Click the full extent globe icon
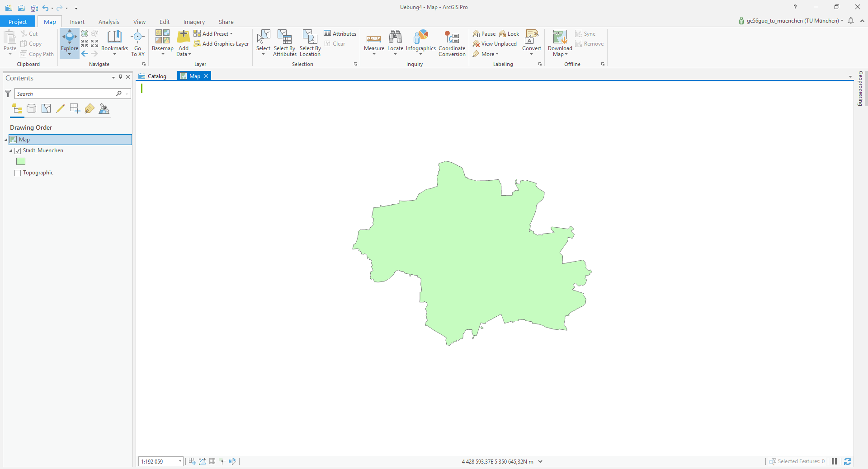The width and height of the screenshot is (868, 469). click(x=85, y=33)
